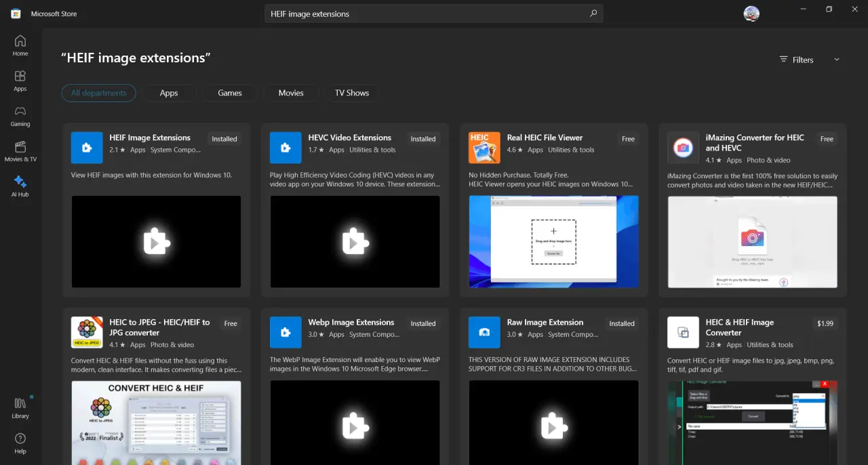Select the TV Shows filter

point(351,93)
